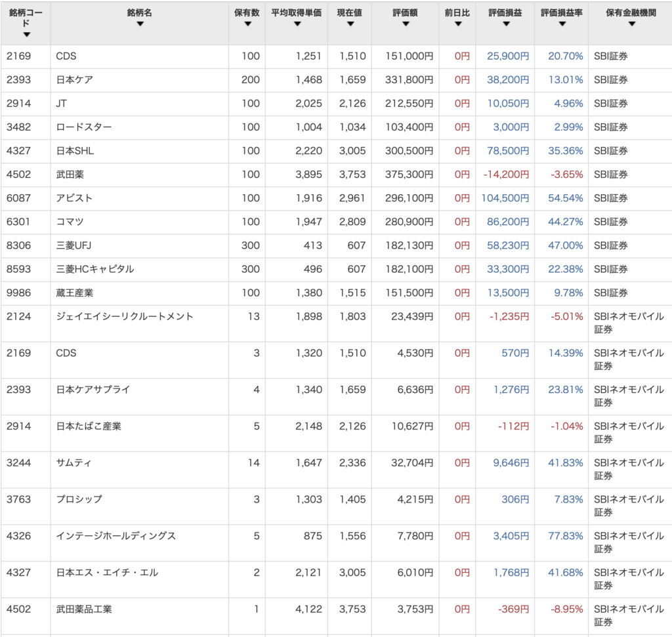Click the 78,500円 profit value
The width and height of the screenshot is (672, 637).
coord(508,151)
